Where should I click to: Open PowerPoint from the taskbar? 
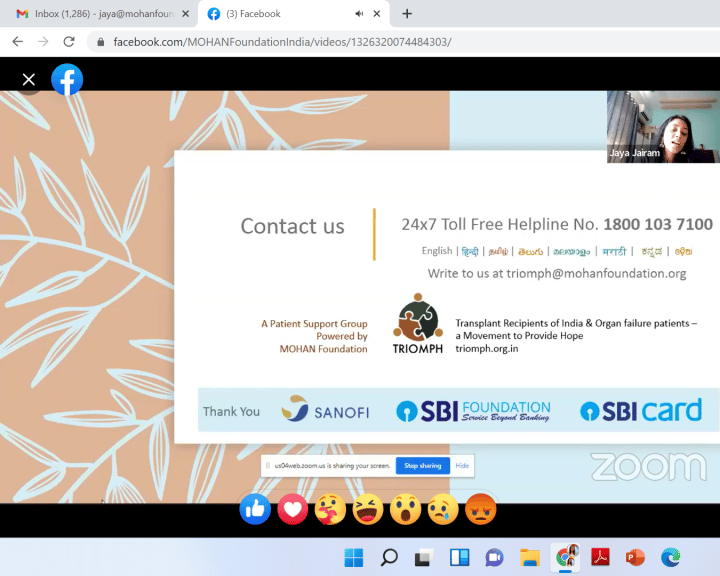[x=635, y=558]
